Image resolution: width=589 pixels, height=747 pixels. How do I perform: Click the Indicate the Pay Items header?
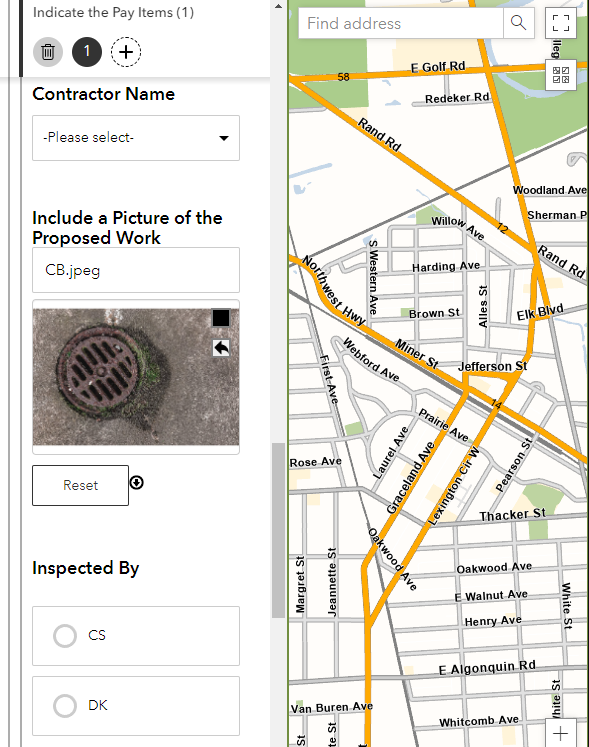coord(113,12)
